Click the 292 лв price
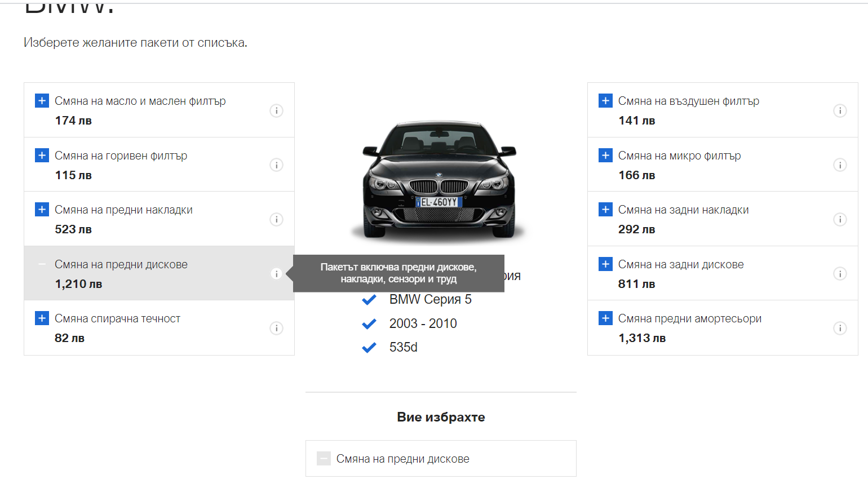This screenshot has height=488, width=868. (x=637, y=229)
